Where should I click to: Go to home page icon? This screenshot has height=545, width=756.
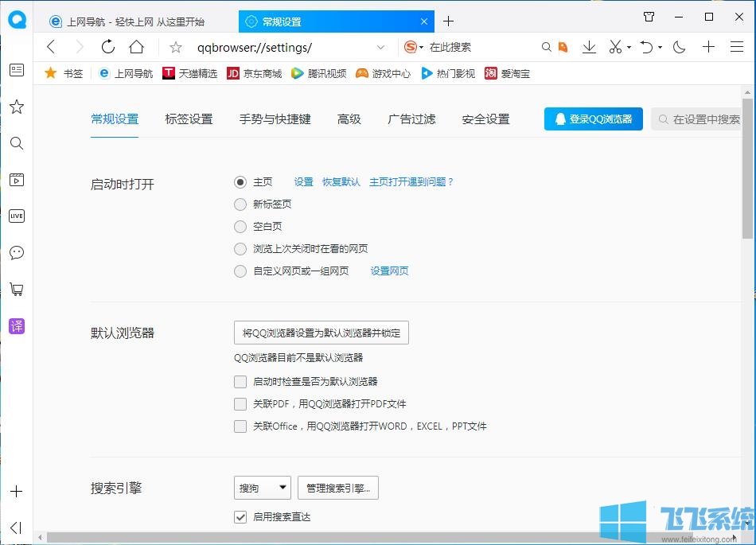pos(137,47)
